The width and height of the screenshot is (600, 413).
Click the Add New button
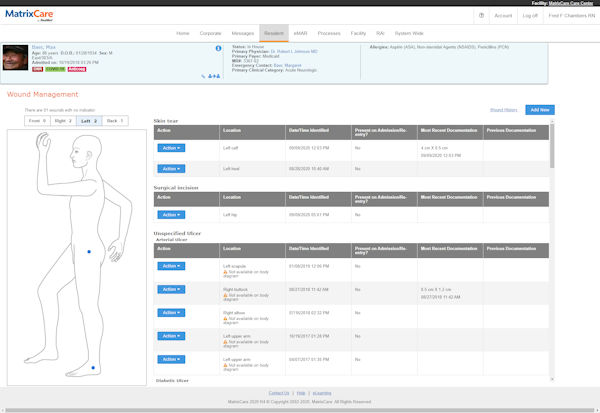[540, 110]
